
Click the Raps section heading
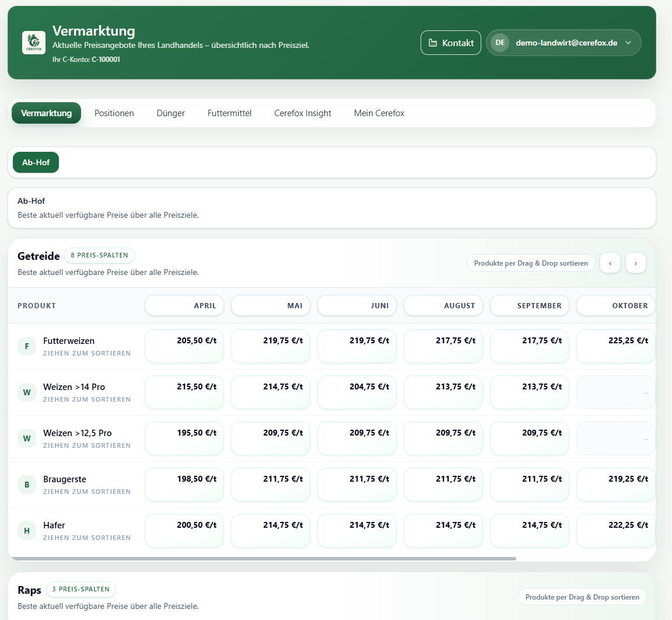[29, 590]
